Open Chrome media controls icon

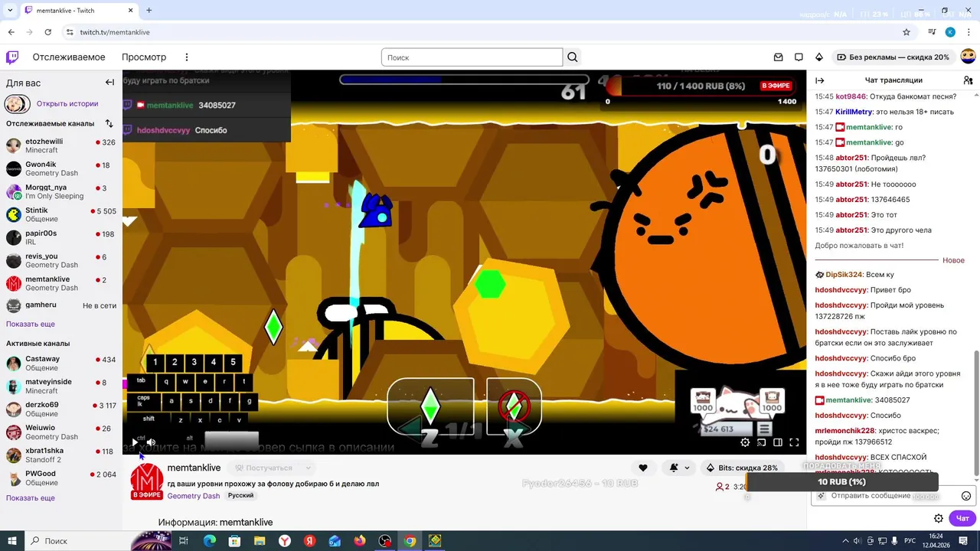[x=932, y=32]
